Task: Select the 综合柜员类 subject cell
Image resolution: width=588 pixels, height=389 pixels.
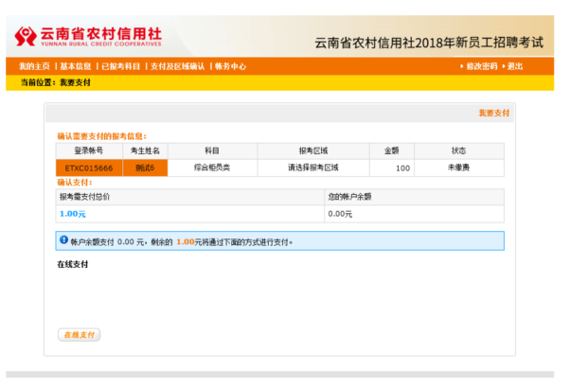Action: coord(212,168)
